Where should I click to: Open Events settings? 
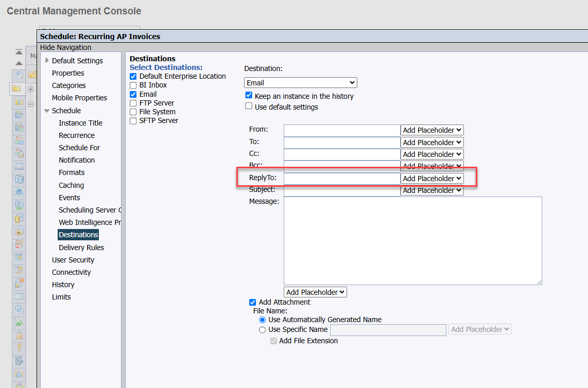click(x=70, y=198)
